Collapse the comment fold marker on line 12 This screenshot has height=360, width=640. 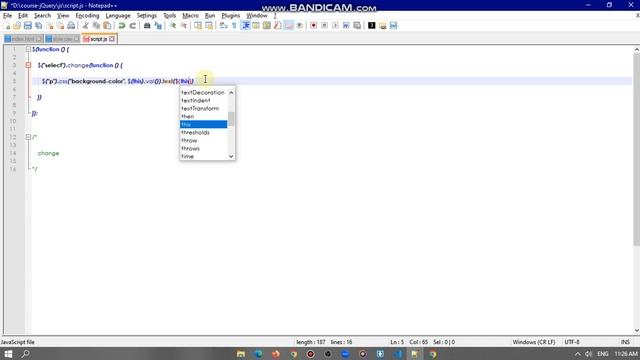28,137
